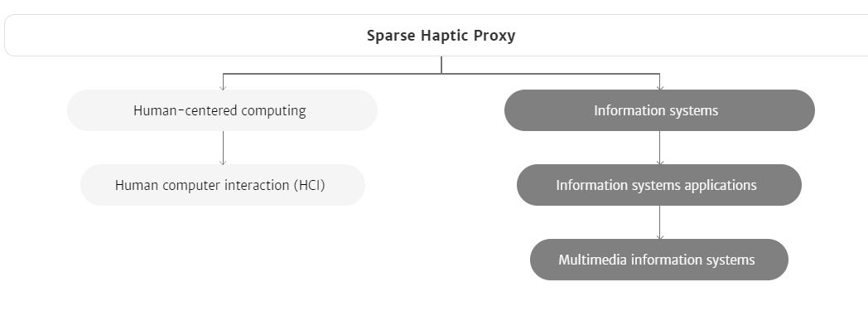This screenshot has width=868, height=321.
Task: Open the Human-centered computing node
Action: [222, 110]
